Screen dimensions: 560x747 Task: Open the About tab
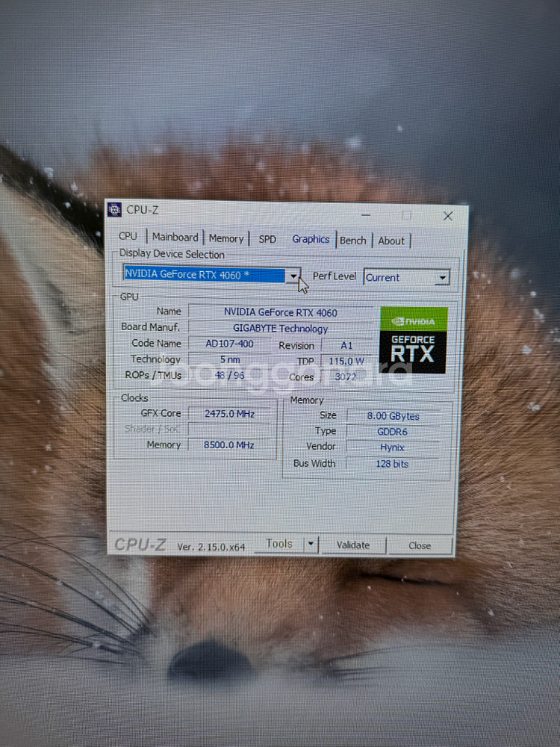pos(391,241)
